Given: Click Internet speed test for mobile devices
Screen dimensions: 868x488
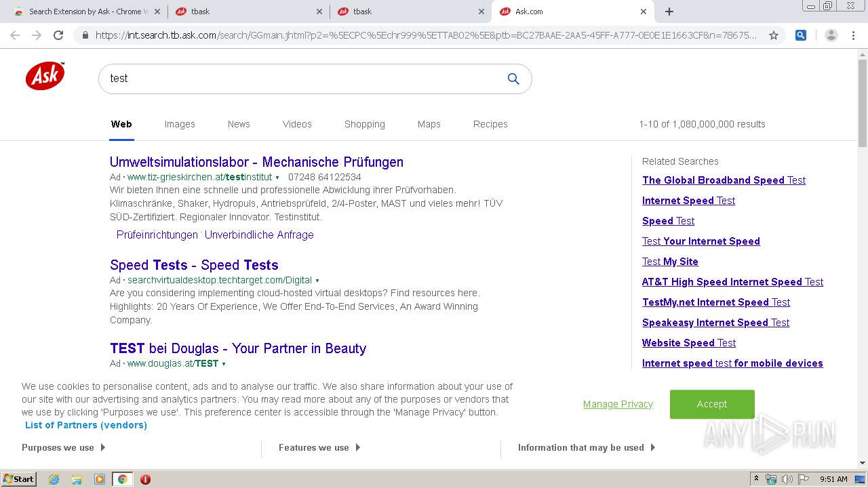Looking at the screenshot, I should (732, 363).
